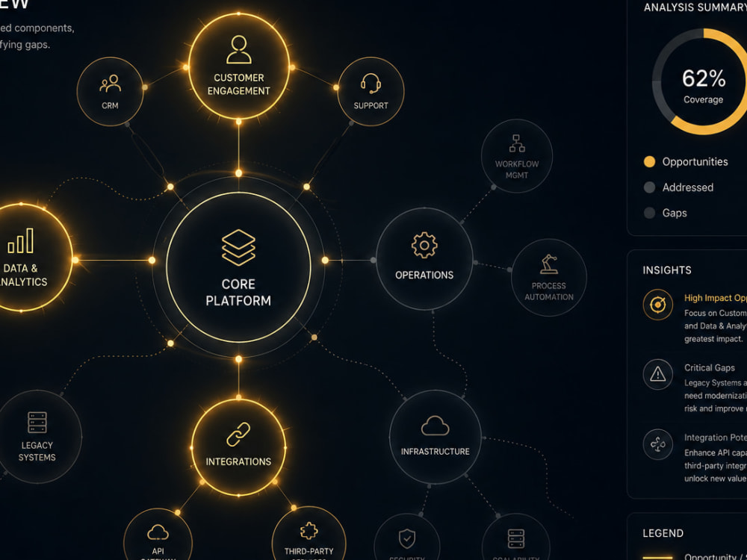Click the Integration Potential insight icon
747x560 pixels.
click(658, 445)
